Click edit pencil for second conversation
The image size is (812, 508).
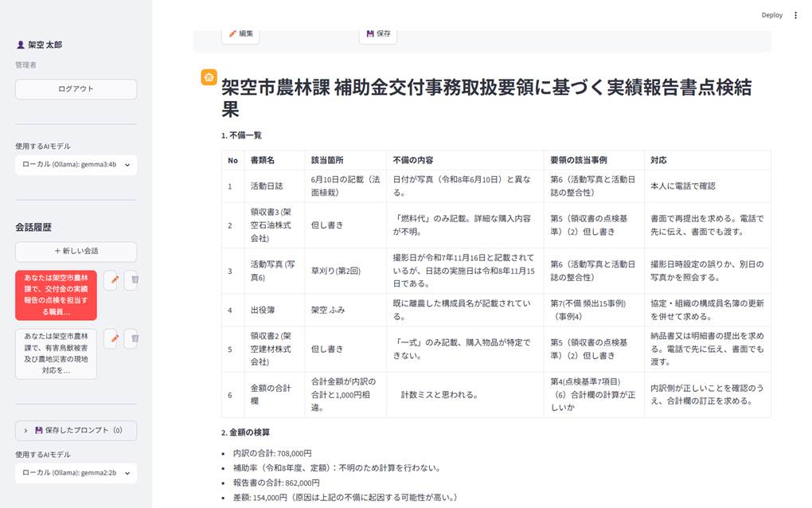pos(113,338)
